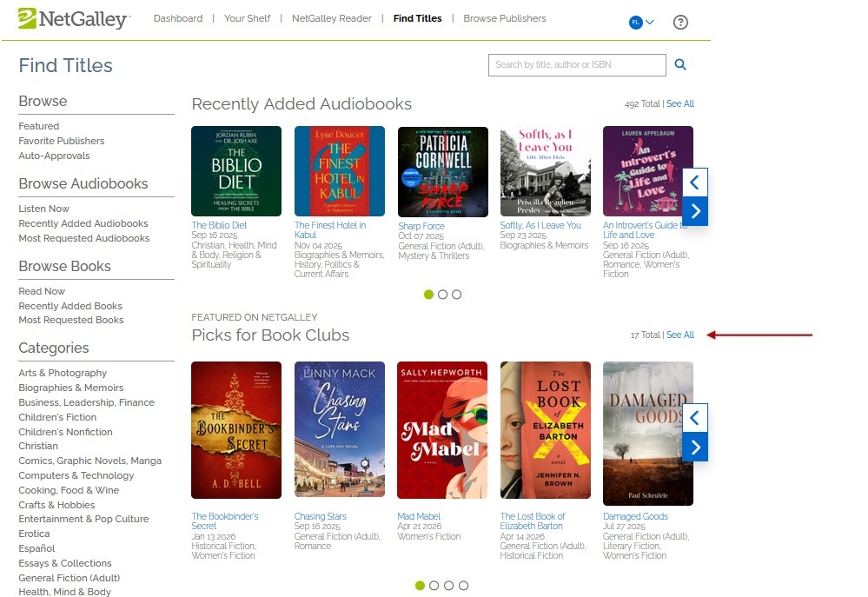Select fourth Book Clubs carousel dot
Viewport: 868px width, 597px height.
coord(464,586)
